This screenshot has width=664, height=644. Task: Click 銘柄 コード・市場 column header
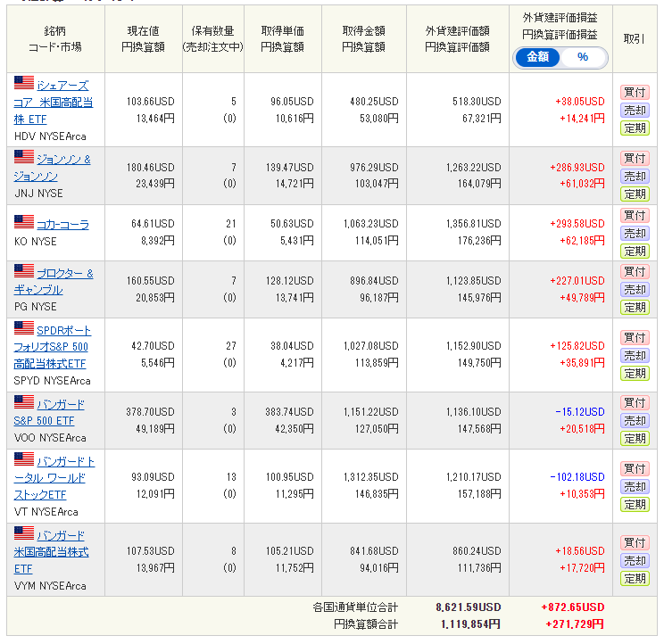(55, 39)
